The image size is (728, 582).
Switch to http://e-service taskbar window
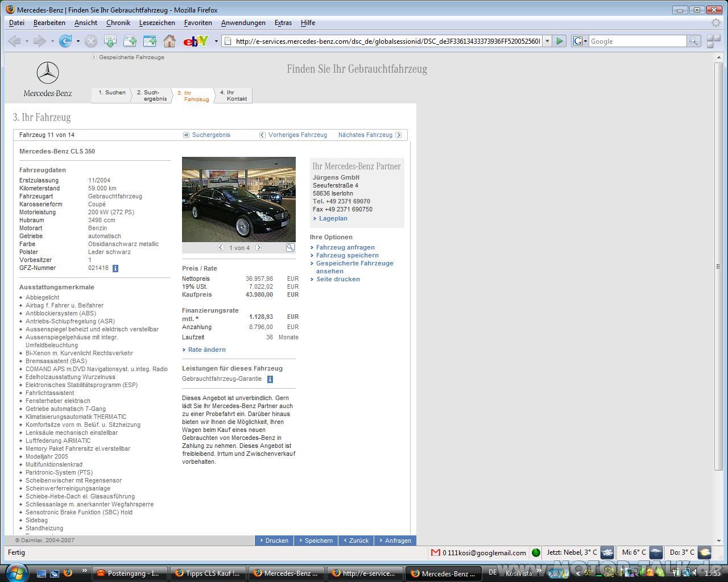pyautogui.click(x=365, y=573)
